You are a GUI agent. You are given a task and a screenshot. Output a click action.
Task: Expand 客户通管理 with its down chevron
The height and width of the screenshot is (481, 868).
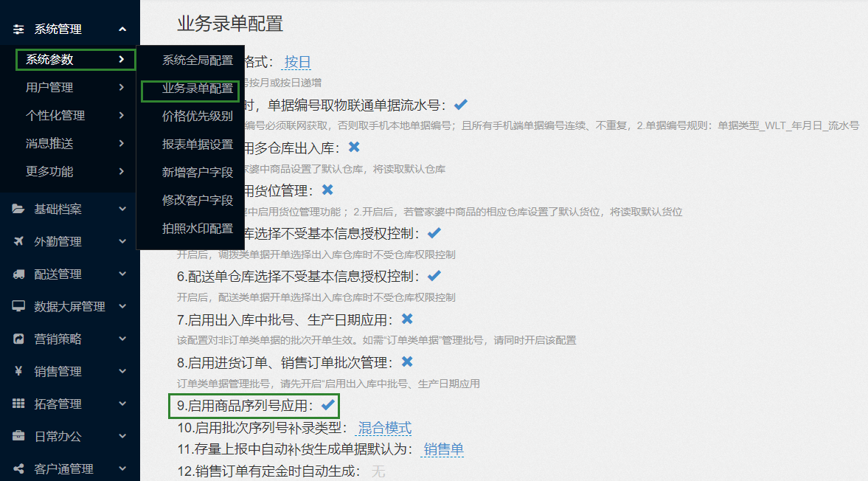point(122,468)
